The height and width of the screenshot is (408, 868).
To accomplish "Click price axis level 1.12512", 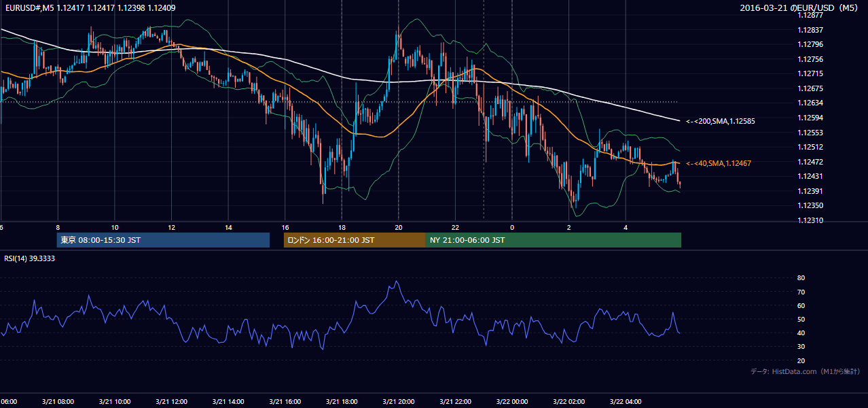I will point(810,147).
